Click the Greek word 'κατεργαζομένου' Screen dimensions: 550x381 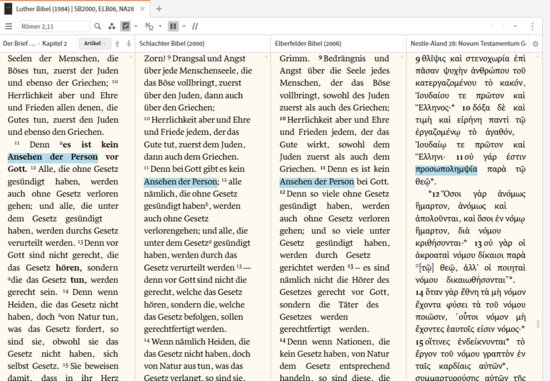click(446, 83)
